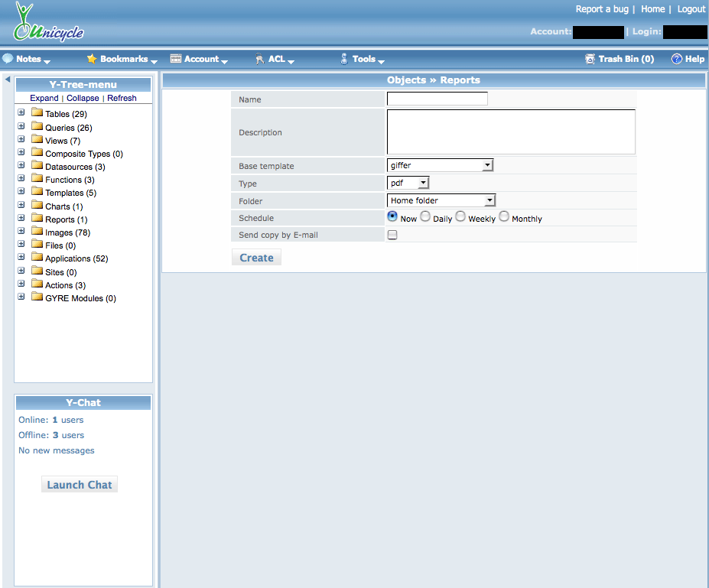Click the Launch Chat button
This screenshot has width=709, height=588.
coord(80,485)
